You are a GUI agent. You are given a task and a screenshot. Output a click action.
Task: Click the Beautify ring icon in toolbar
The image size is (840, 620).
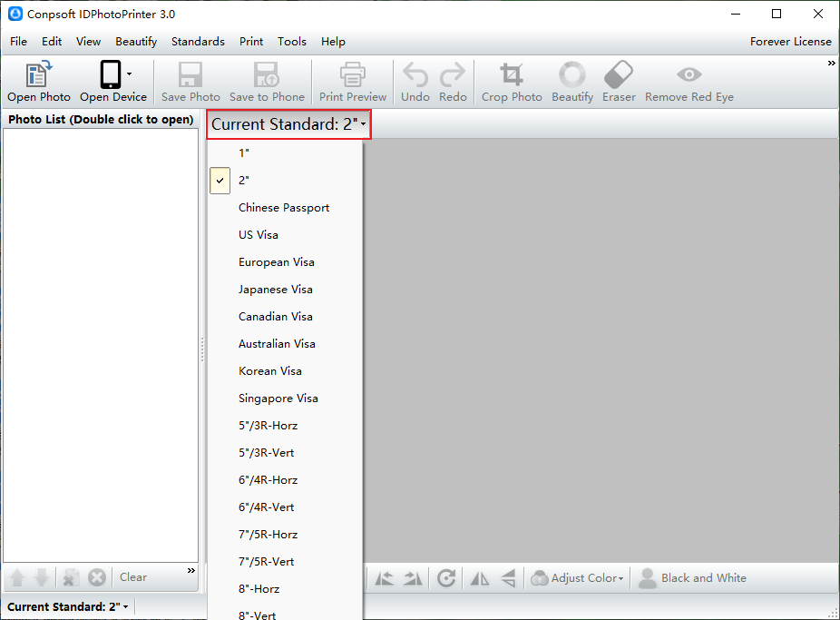[x=572, y=74]
